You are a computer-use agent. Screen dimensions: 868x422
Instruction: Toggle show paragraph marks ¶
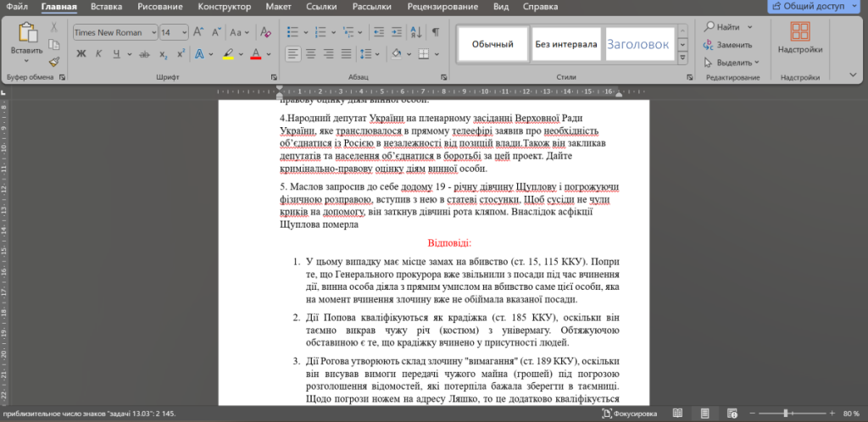pyautogui.click(x=435, y=32)
